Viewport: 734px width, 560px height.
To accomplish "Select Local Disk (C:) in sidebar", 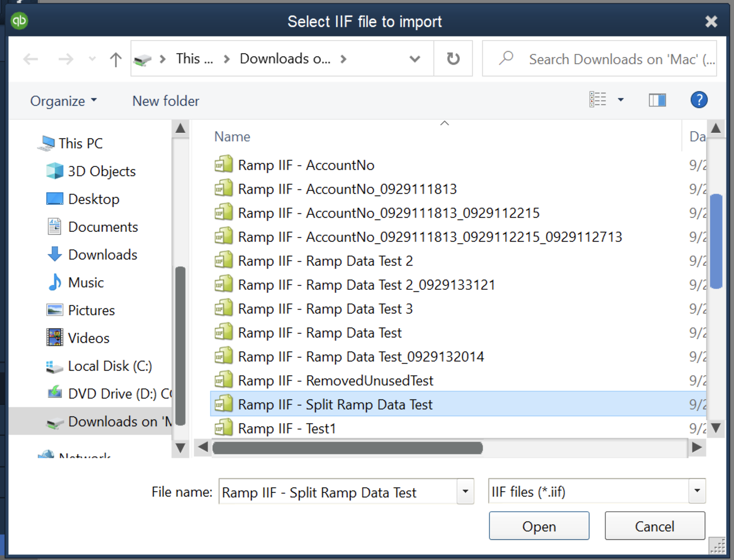I will 99,366.
